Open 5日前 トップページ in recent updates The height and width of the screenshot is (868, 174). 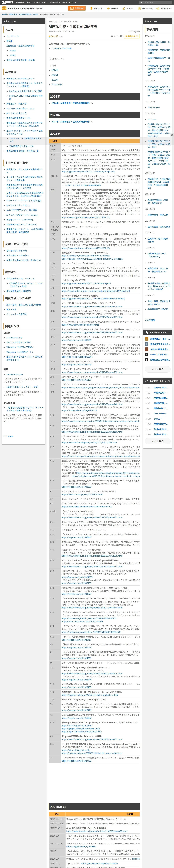pyautogui.click(x=160, y=413)
